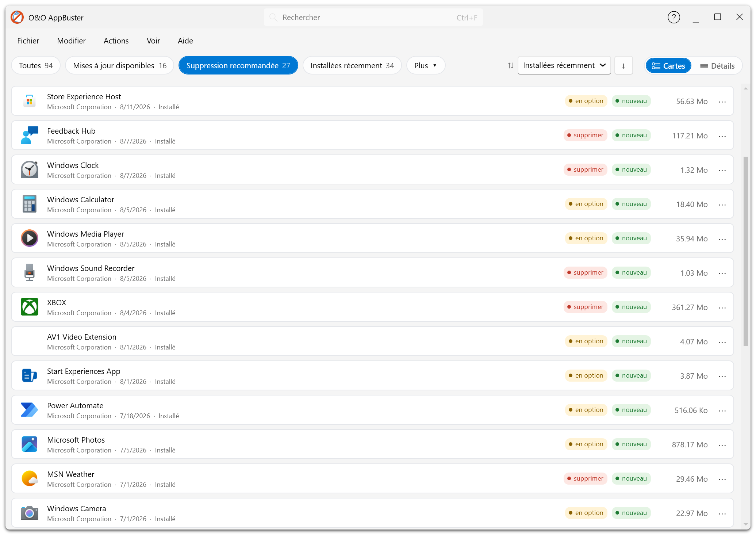The image size is (756, 535).
Task: Switch to Détails view
Action: tap(717, 66)
